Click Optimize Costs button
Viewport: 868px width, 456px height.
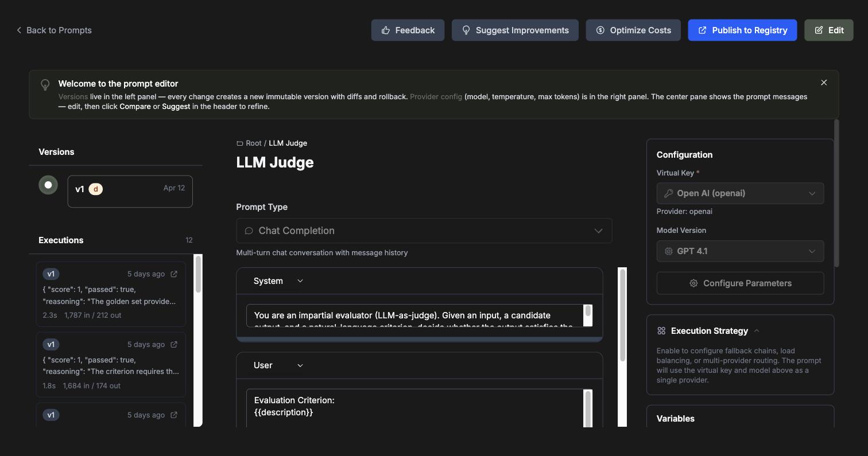coord(633,30)
